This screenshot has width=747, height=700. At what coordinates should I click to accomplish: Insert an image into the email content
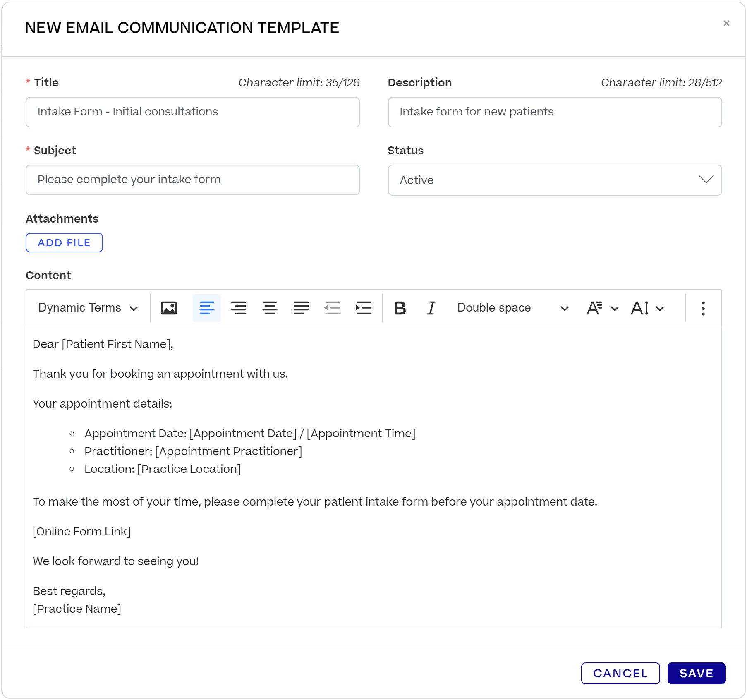(169, 307)
